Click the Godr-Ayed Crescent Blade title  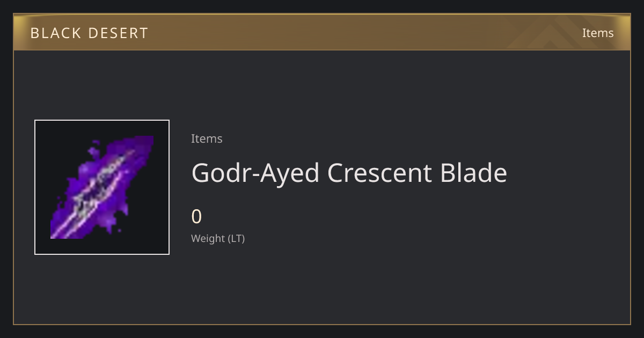click(349, 173)
